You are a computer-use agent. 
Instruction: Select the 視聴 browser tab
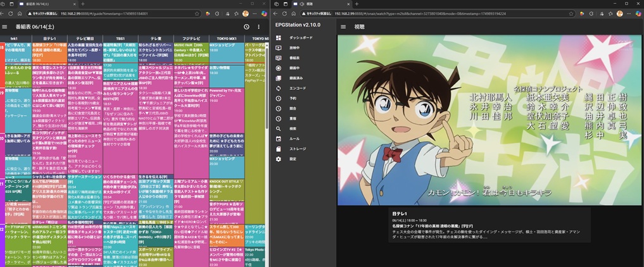tap(322, 4)
